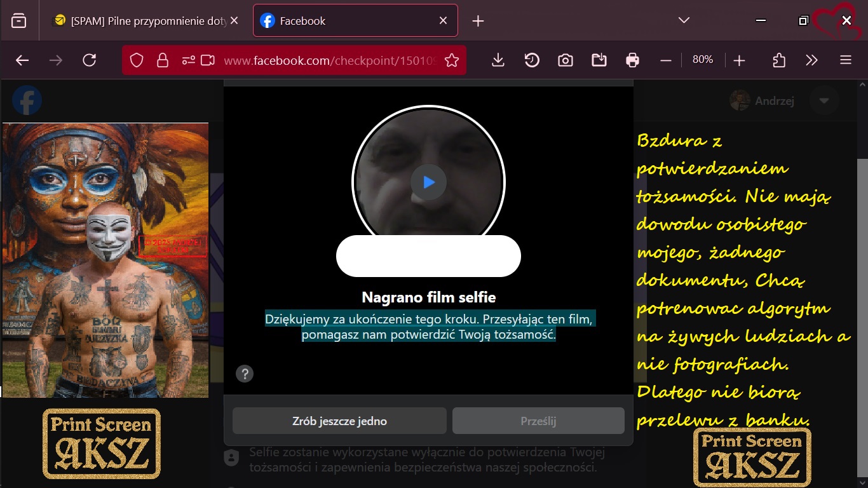This screenshot has width=868, height=488.
Task: Open the browser hamburger menu
Action: pos(845,60)
